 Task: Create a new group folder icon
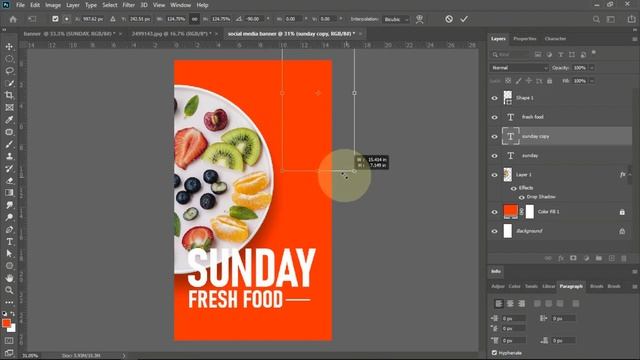[599, 258]
